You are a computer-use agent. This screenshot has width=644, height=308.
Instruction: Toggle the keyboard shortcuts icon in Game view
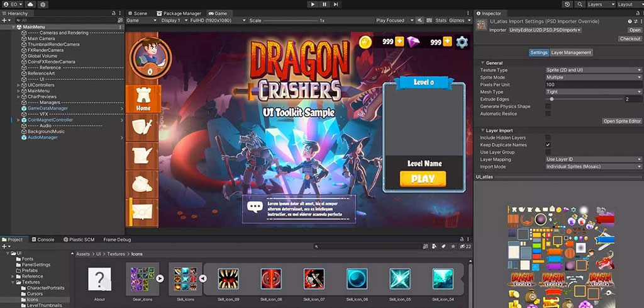[429, 20]
